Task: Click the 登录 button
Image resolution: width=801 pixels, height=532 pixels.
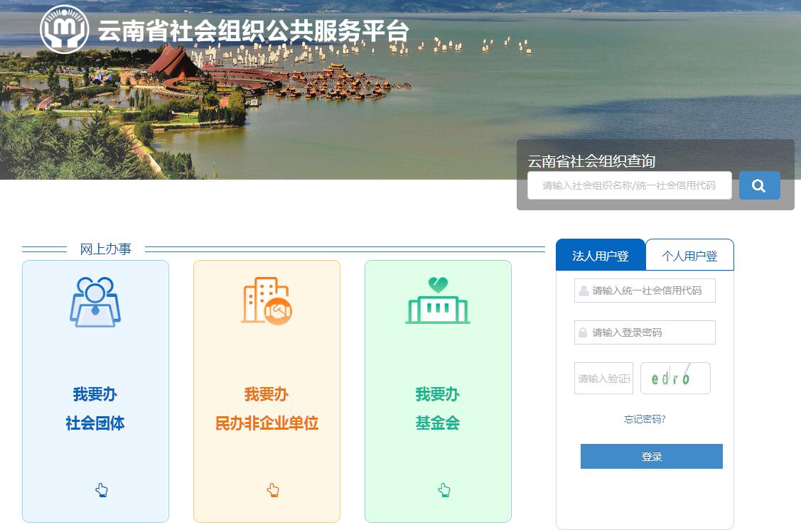Action: (x=651, y=457)
